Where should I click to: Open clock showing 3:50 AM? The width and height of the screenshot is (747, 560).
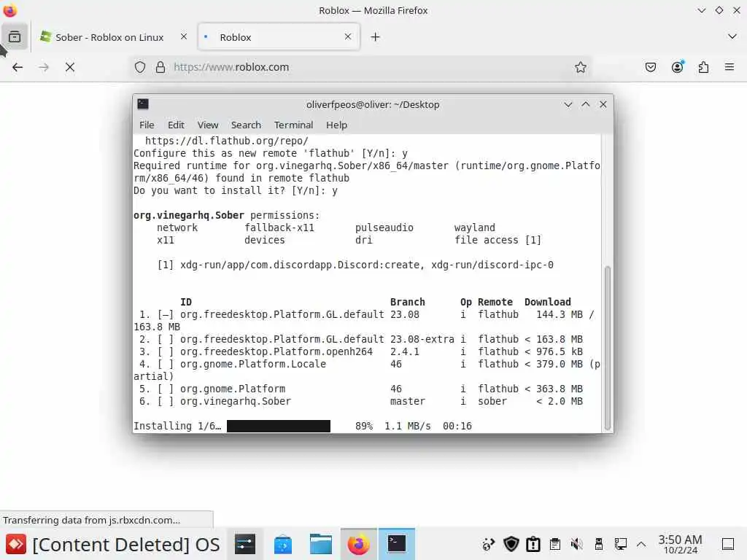coord(681,544)
